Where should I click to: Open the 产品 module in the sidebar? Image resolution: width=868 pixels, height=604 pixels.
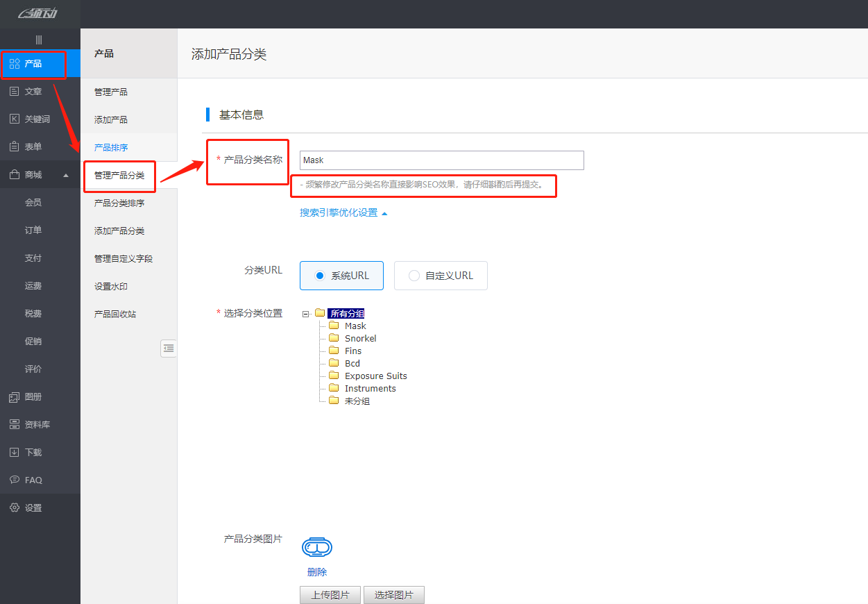33,63
